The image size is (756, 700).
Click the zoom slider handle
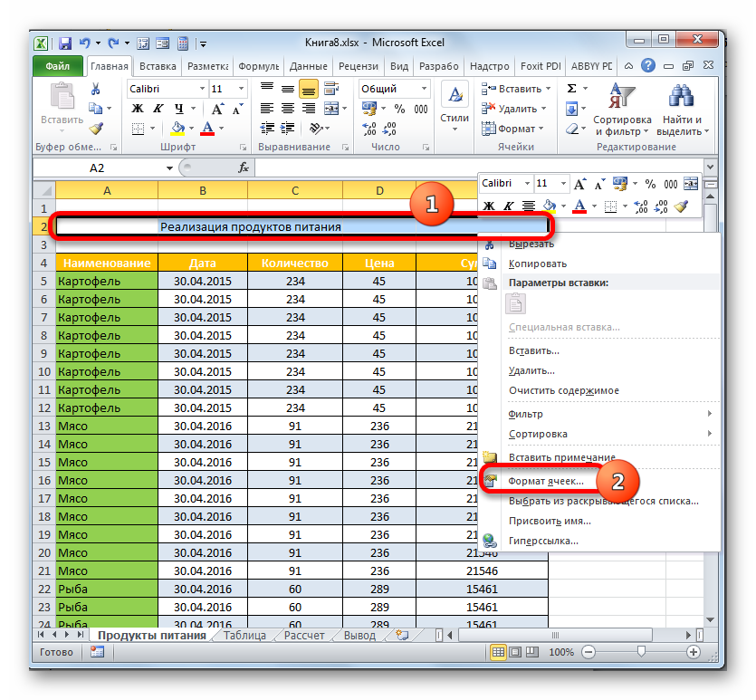[641, 652]
